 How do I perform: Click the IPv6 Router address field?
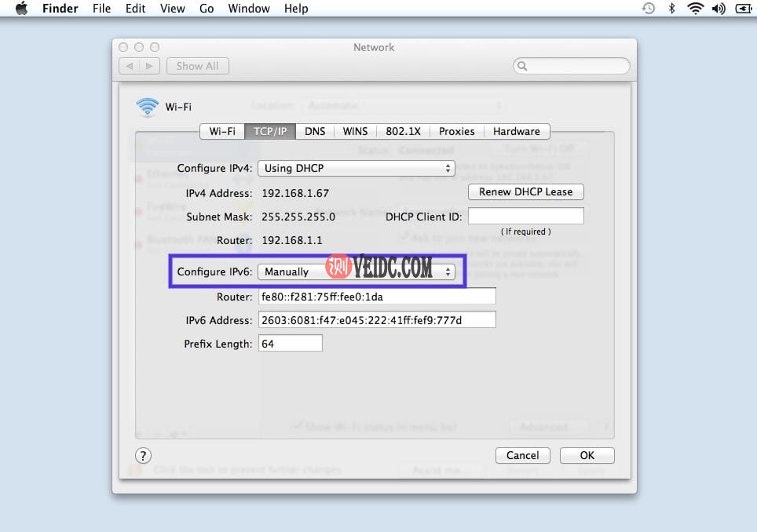coord(377,296)
